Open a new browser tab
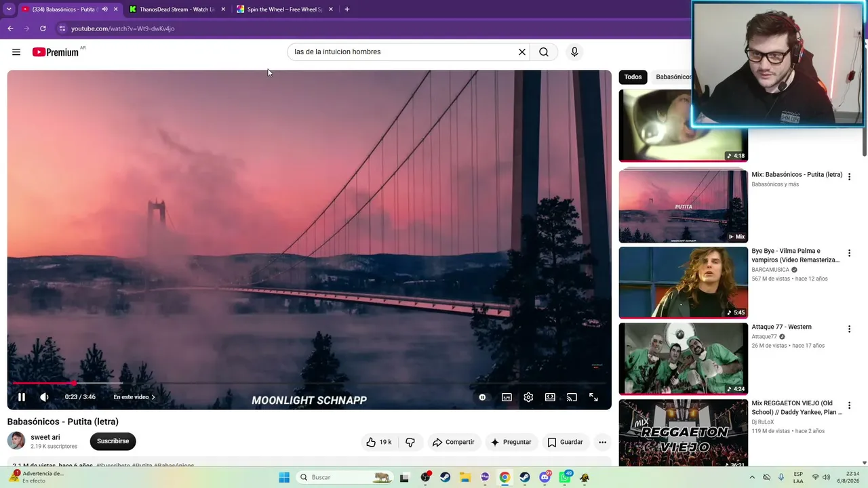This screenshot has height=488, width=868. pyautogui.click(x=347, y=9)
